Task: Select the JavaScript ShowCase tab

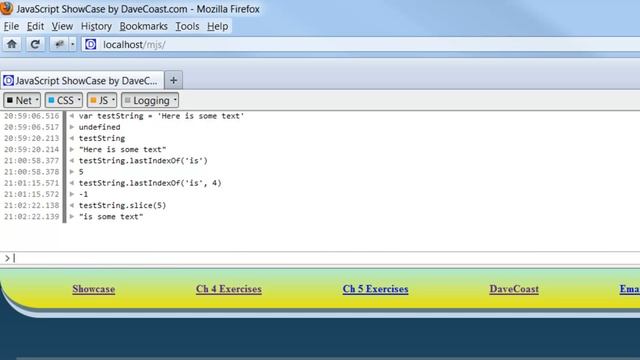Action: [x=82, y=80]
